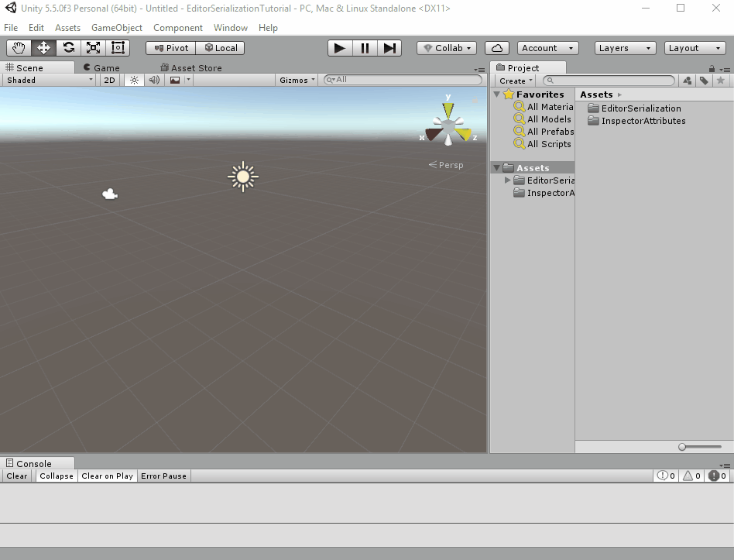Select the Scale tool
The height and width of the screenshot is (560, 734).
[93, 47]
